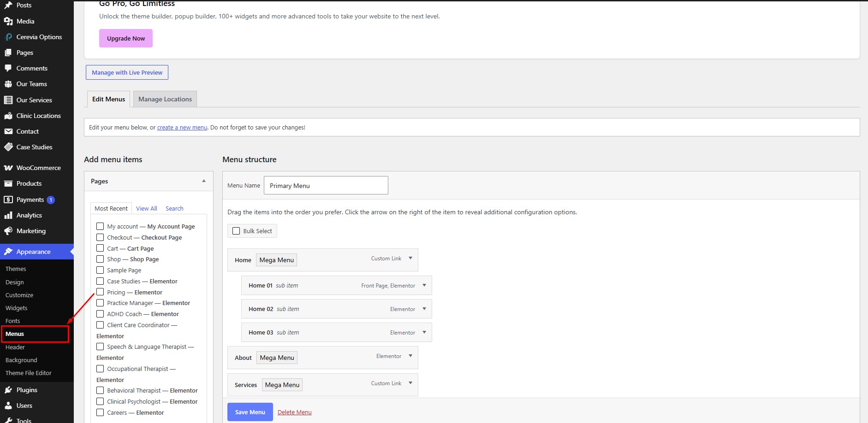The width and height of the screenshot is (868, 423).
Task: Tick the Cart page checkbox
Action: [x=100, y=248]
